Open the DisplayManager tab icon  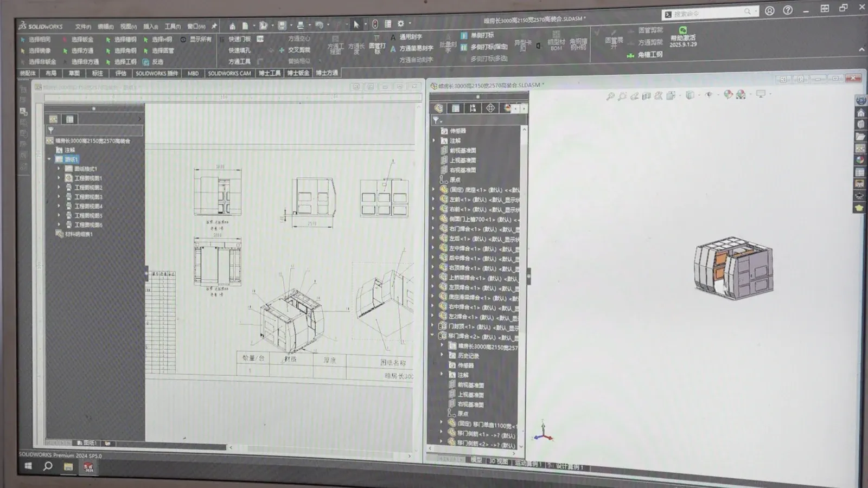[508, 108]
